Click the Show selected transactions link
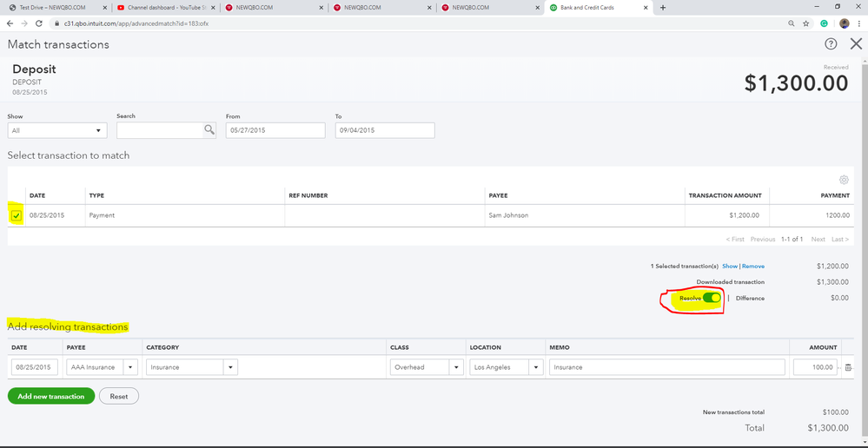This screenshot has width=868, height=448. point(730,267)
